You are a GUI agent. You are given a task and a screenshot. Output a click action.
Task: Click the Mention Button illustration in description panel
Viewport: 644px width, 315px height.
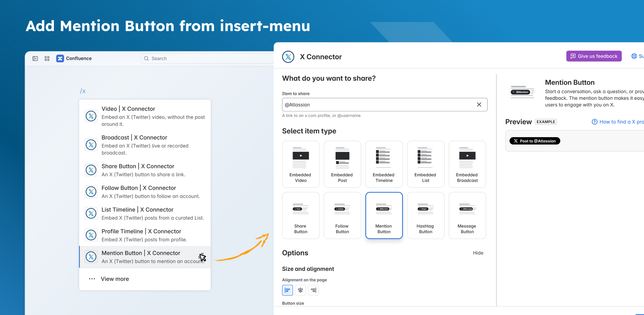[x=523, y=92]
